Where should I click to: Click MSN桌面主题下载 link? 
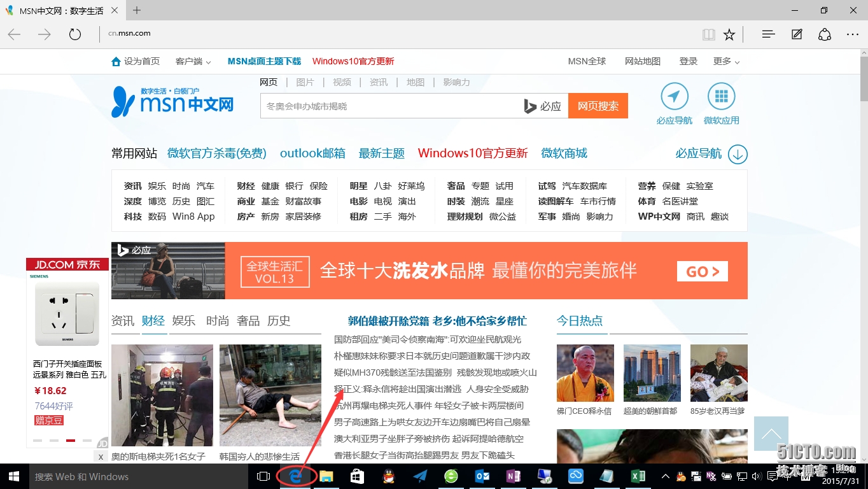pyautogui.click(x=264, y=61)
